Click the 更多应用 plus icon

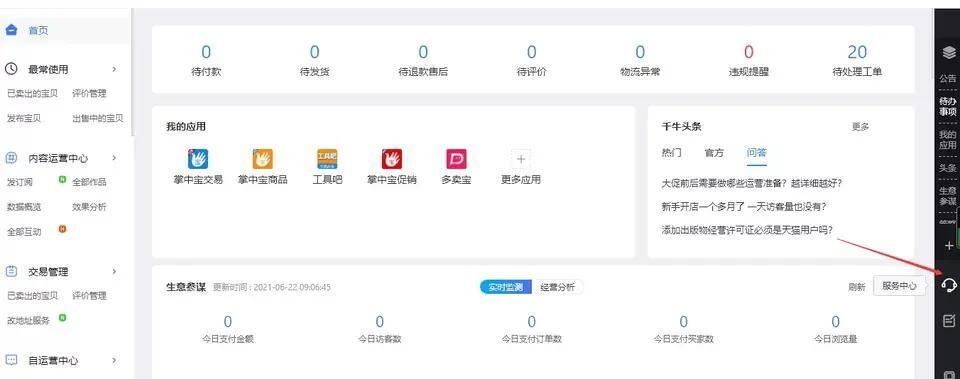tap(520, 159)
